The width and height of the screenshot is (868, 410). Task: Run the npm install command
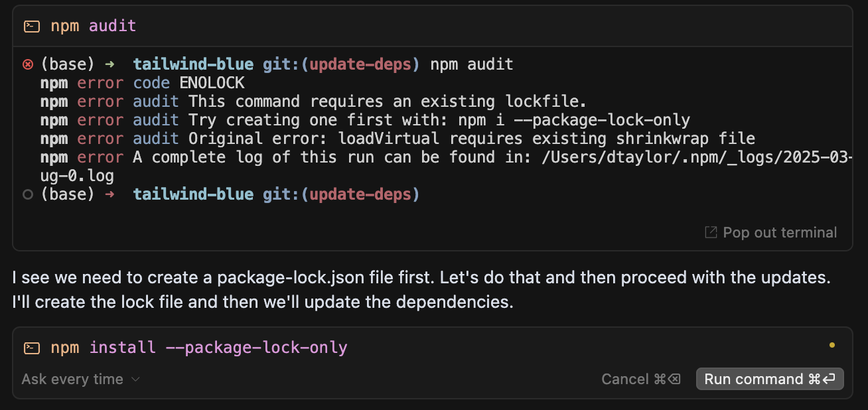click(770, 379)
